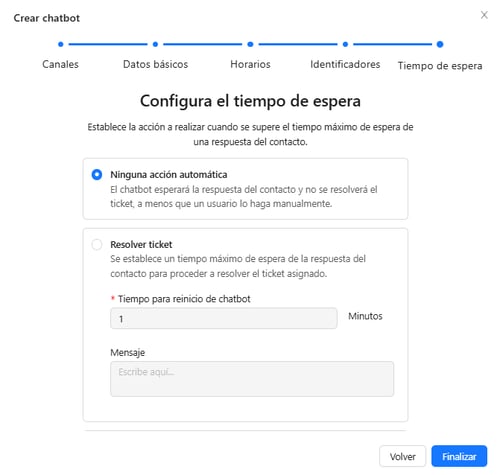Go to the Datos básicos step label
Screen dimensions: 500x475
155,64
